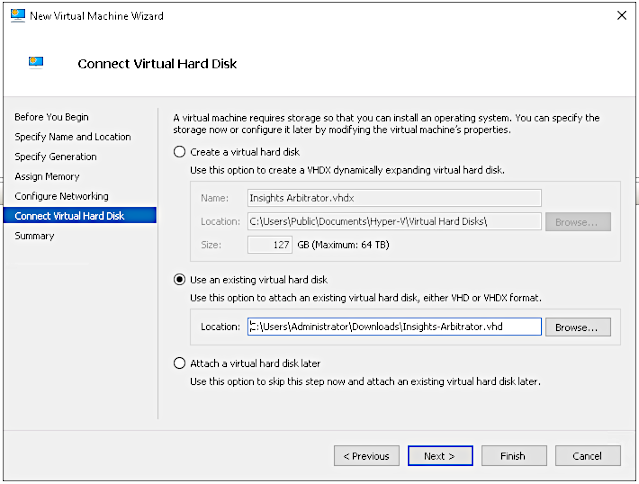639x484 pixels.
Task: Click the wizard icon in the title bar
Action: point(17,16)
